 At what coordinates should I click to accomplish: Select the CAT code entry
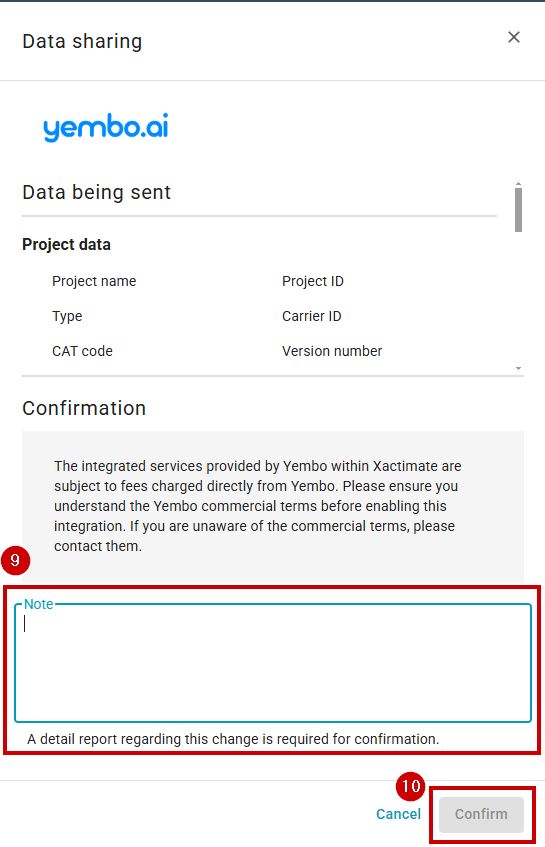tap(82, 351)
